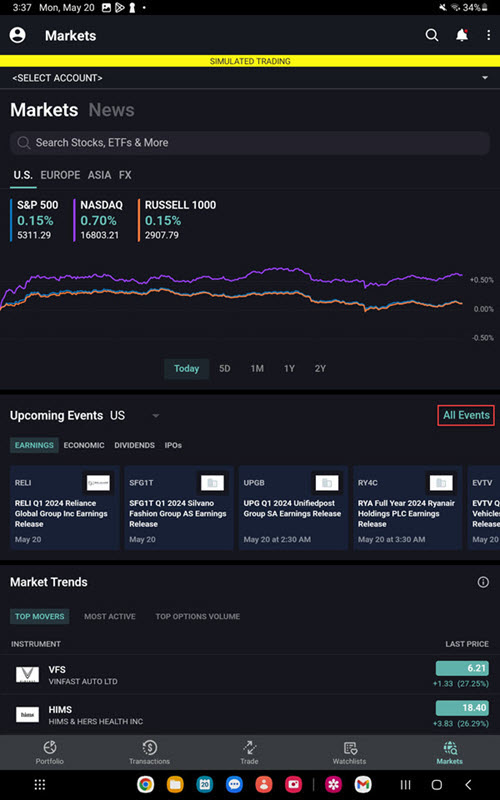Screen dimensions: 500x800
Task: Select the TOP MOVERS tab
Action: tap(39, 616)
